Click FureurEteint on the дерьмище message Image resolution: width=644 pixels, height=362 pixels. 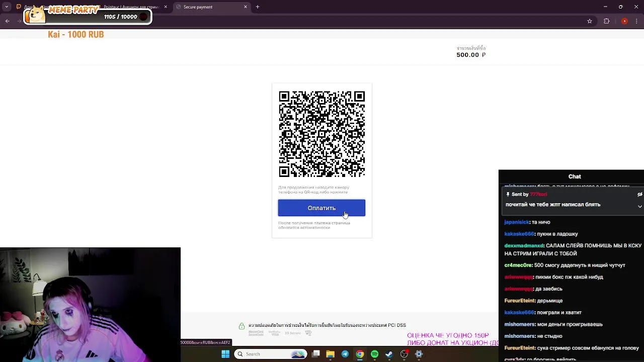click(520, 300)
